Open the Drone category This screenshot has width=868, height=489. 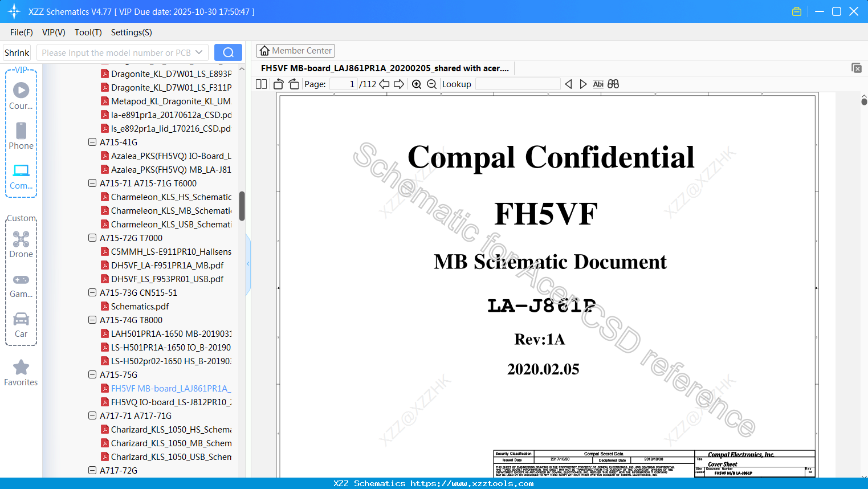coord(21,244)
